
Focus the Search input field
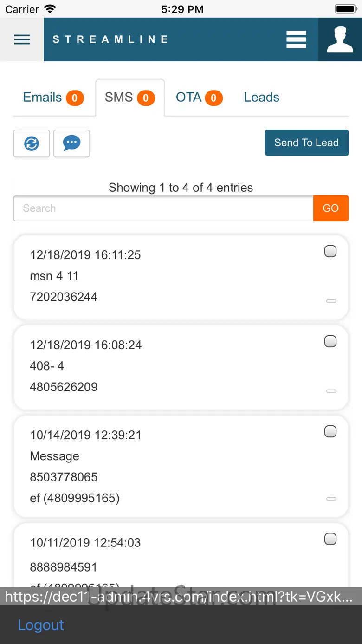[x=163, y=208]
